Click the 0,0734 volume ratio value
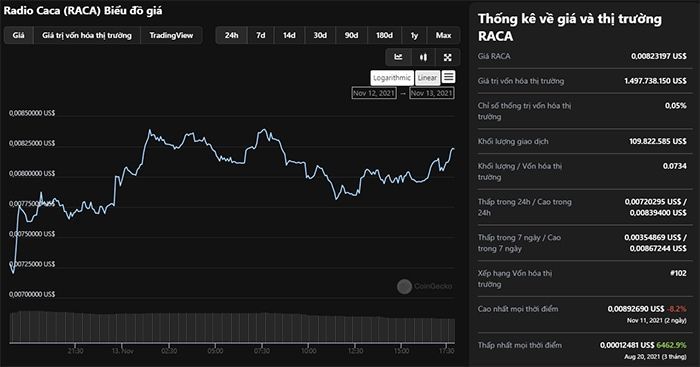Screen dimensions: 700x367 point(675,166)
